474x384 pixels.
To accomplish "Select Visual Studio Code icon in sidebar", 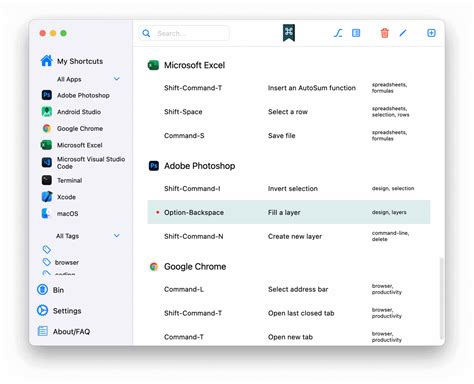I will [x=47, y=162].
